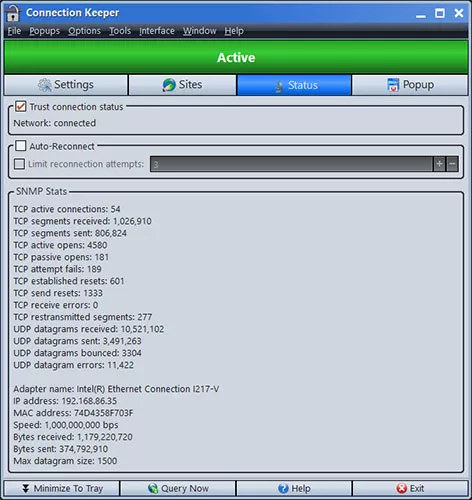472x500 pixels.
Task: Click the microscope icon on Status tab
Action: [x=279, y=86]
